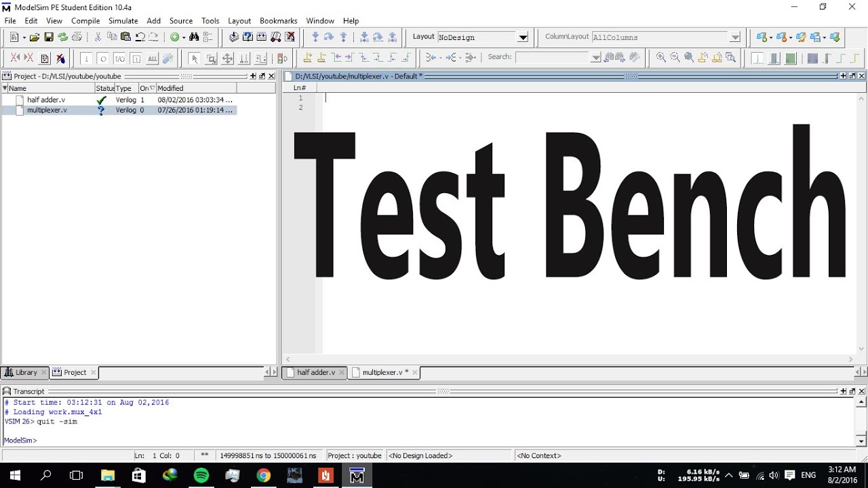
Task: Click the green Reload arrows icon
Action: tap(63, 37)
